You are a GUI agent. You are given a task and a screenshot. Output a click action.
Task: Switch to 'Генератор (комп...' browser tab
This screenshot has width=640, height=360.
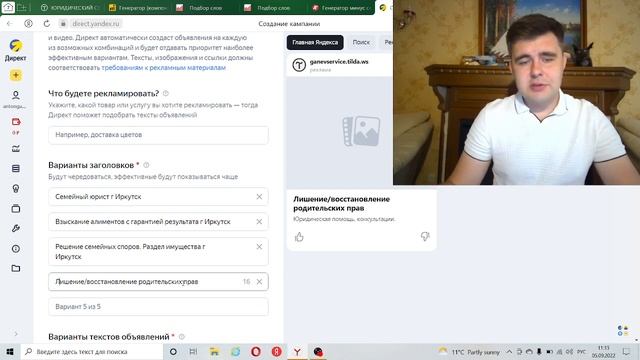(138, 8)
